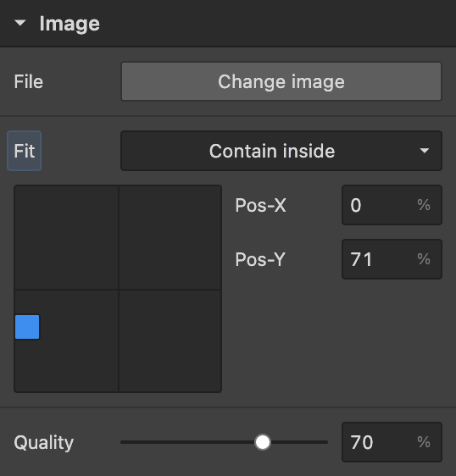Click the Quality value input field
The height and width of the screenshot is (476, 456).
pos(392,442)
